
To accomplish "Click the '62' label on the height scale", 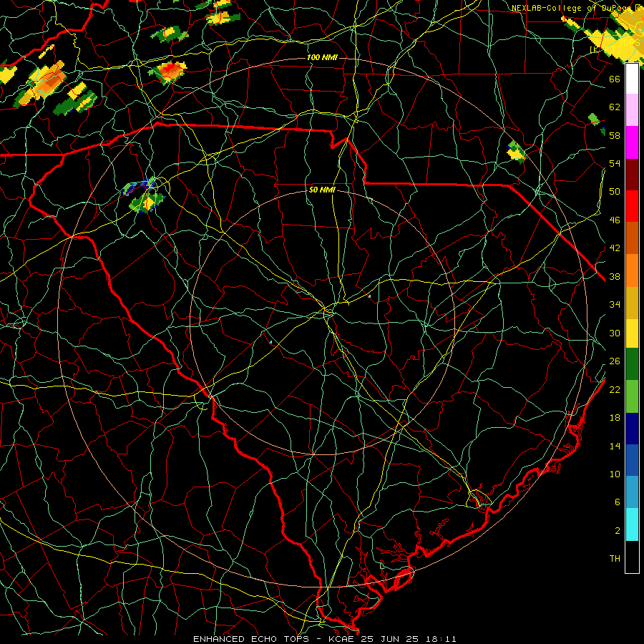I will click(x=615, y=107).
